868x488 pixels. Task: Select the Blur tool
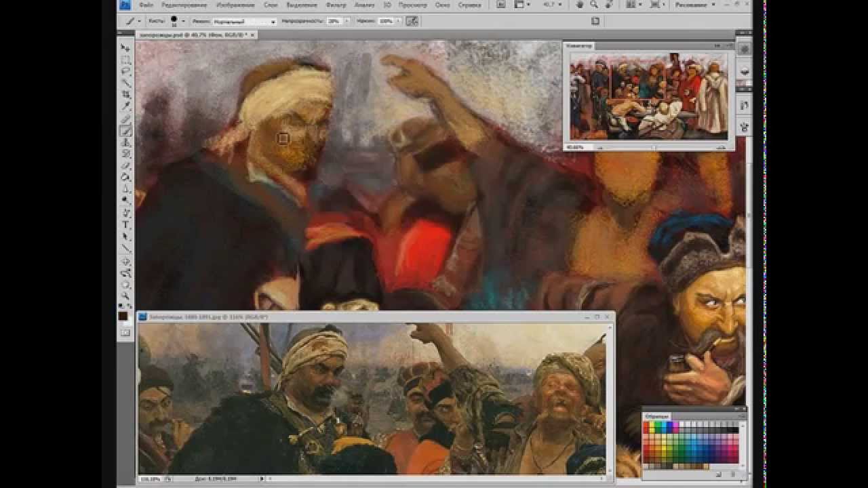point(125,189)
